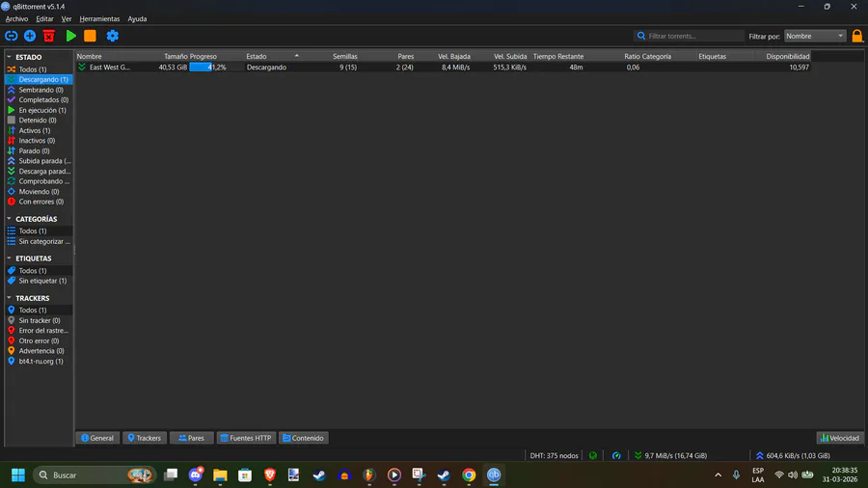
Task: Sort by the Estado column header
Action: coord(272,57)
